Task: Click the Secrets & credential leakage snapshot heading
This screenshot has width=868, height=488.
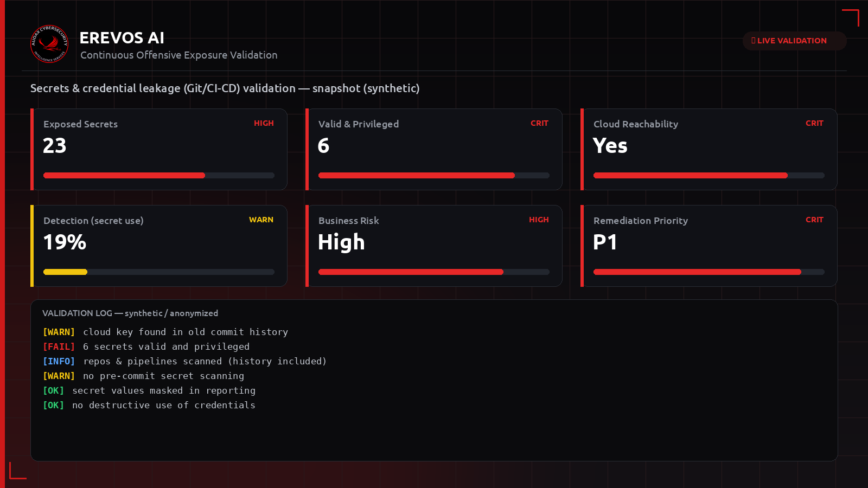Action: tap(225, 88)
